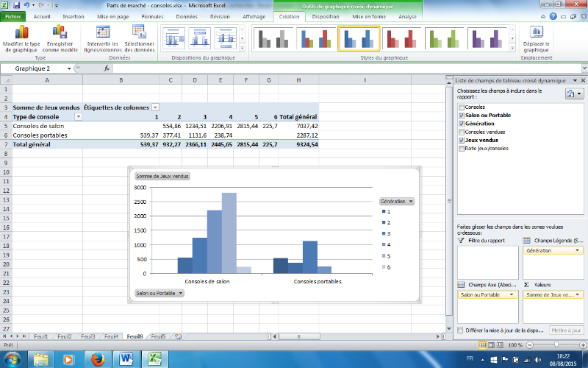Click the Mettre à jour button
The image size is (588, 368).
pos(565,330)
